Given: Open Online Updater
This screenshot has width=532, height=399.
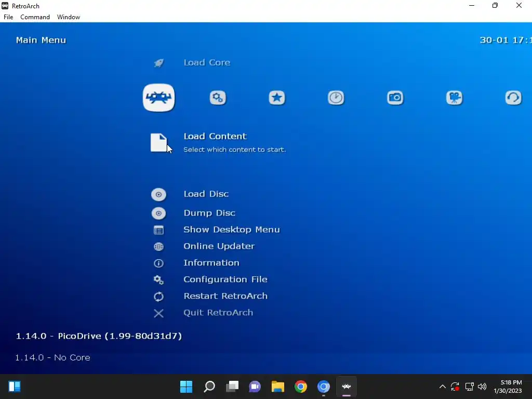Looking at the screenshot, I should (219, 246).
